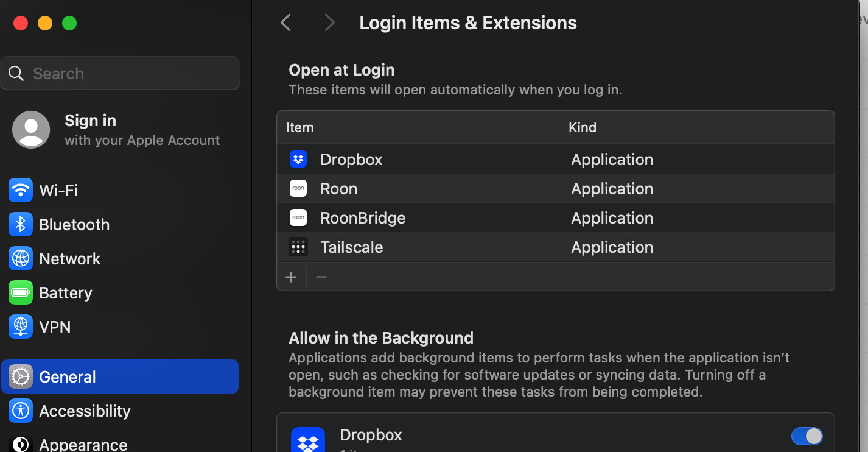Image resolution: width=868 pixels, height=452 pixels.
Task: Select the Dropbox row in Open at Login
Action: (556, 160)
